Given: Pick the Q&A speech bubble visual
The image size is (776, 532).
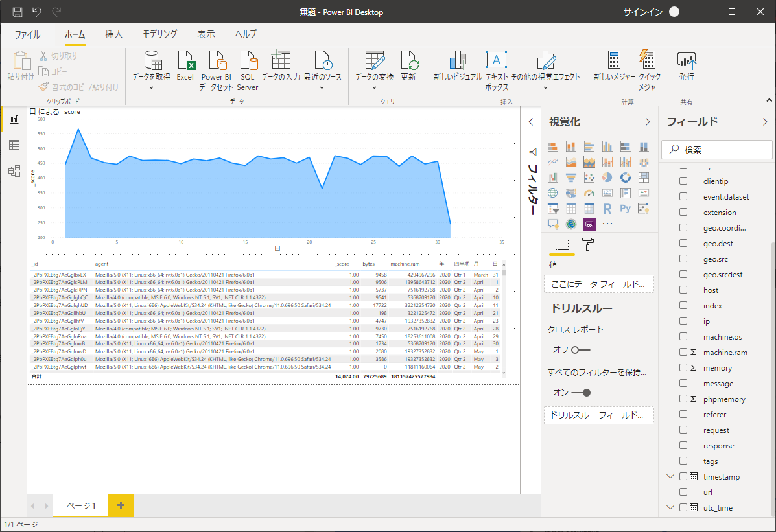Looking at the screenshot, I should (x=553, y=224).
